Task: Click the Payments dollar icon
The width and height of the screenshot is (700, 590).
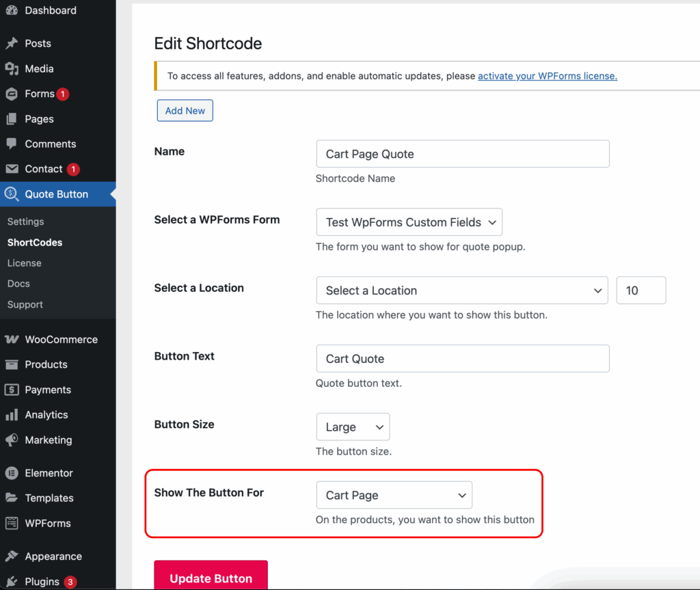Action: click(12, 390)
